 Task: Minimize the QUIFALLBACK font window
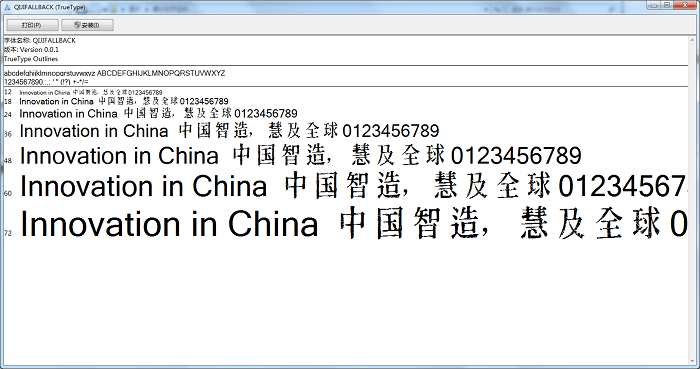click(654, 4)
